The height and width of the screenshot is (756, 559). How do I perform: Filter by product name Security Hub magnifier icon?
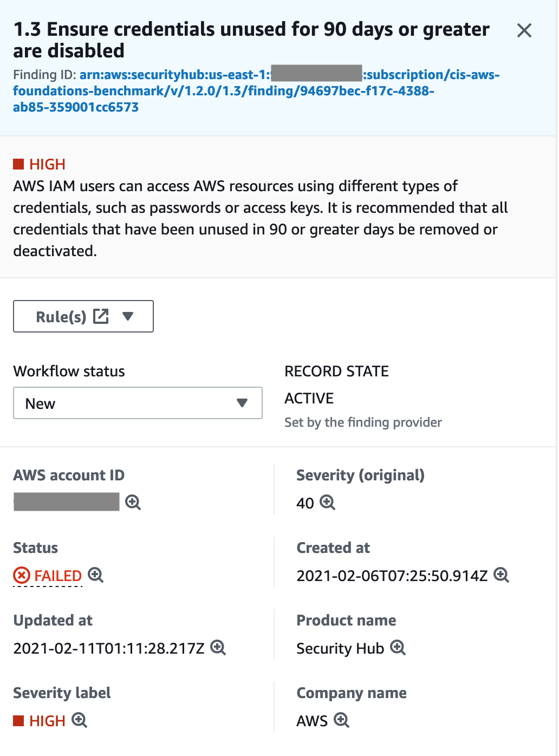point(399,648)
